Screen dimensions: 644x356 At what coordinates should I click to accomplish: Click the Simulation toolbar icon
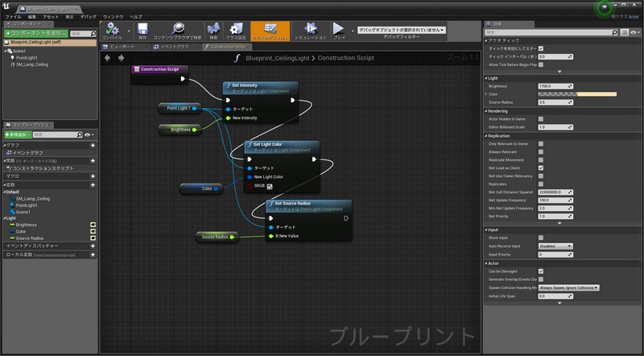point(311,29)
